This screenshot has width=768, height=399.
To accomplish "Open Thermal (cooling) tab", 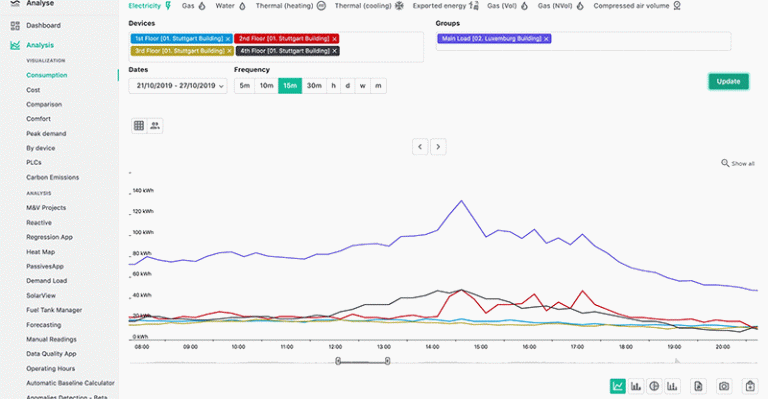I will [x=369, y=6].
